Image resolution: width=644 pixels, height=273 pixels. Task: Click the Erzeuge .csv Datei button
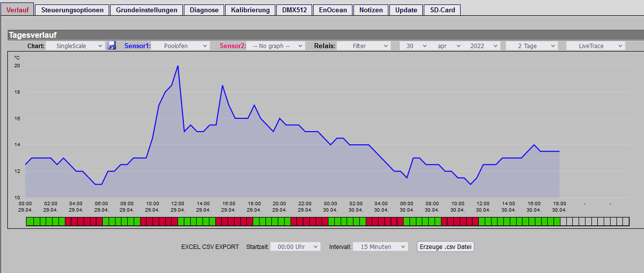(x=445, y=246)
